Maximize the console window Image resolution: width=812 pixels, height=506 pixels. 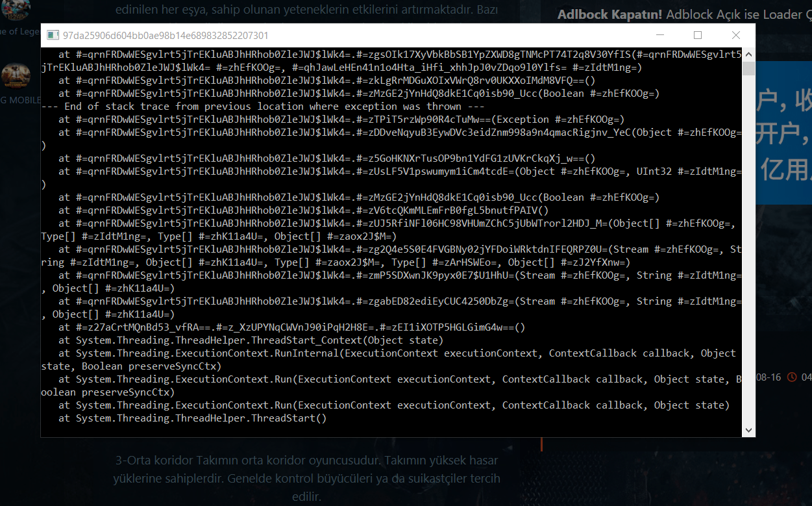click(698, 35)
